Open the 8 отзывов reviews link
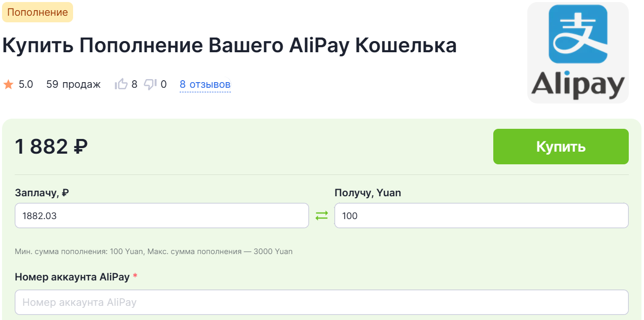The height and width of the screenshot is (320, 644). pos(205,84)
